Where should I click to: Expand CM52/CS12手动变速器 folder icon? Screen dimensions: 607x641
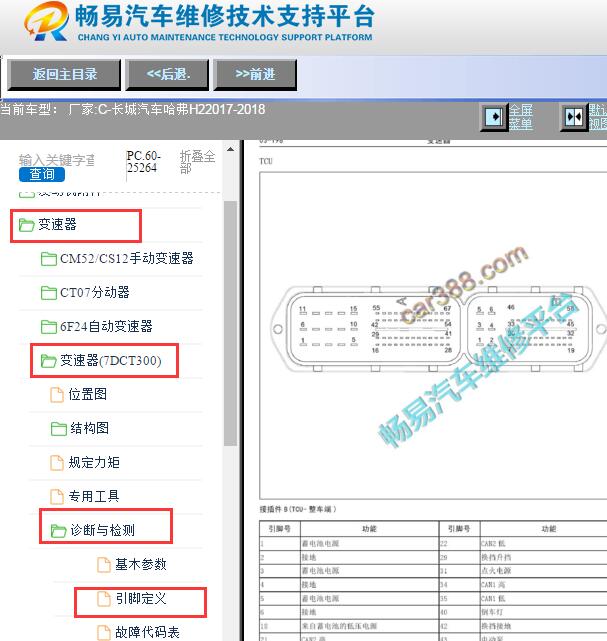point(49,259)
